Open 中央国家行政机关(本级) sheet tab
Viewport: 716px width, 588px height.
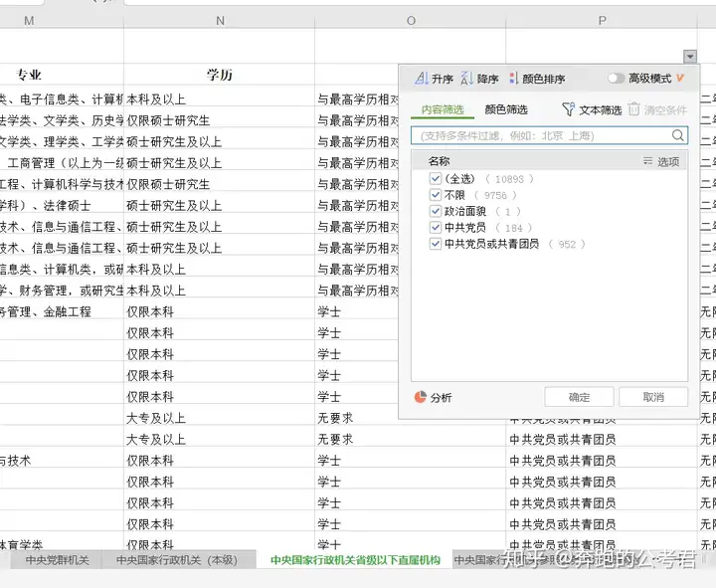point(177,560)
